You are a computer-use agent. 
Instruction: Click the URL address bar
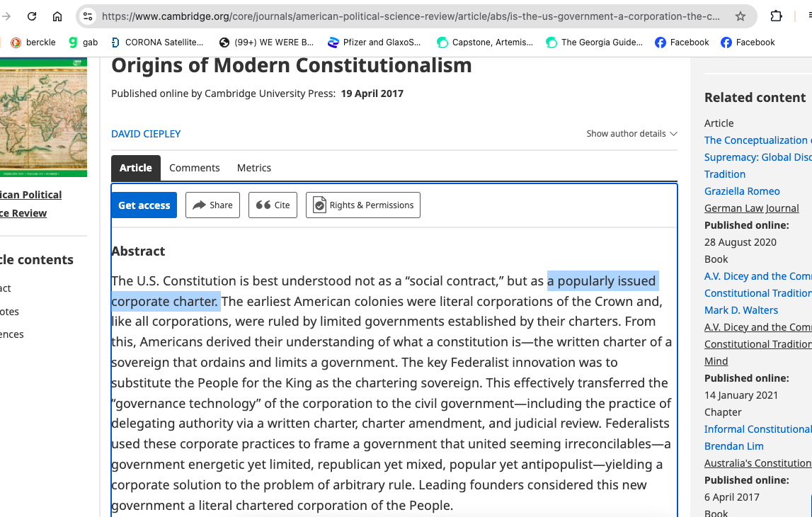pyautogui.click(x=411, y=16)
